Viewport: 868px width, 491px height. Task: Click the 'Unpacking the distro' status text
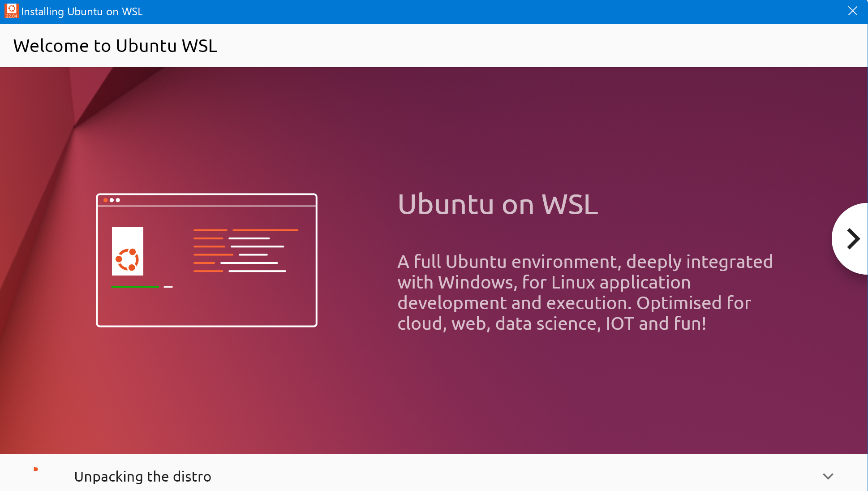(x=142, y=477)
